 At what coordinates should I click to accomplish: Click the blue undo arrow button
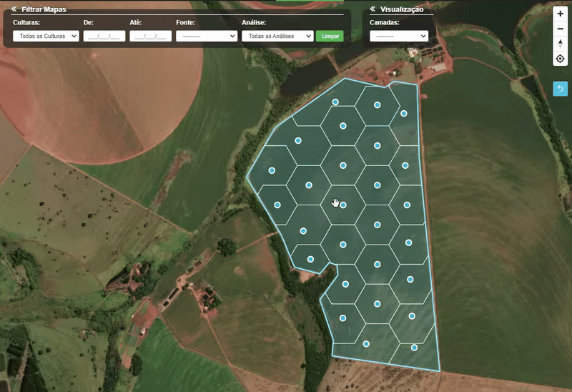coord(561,89)
